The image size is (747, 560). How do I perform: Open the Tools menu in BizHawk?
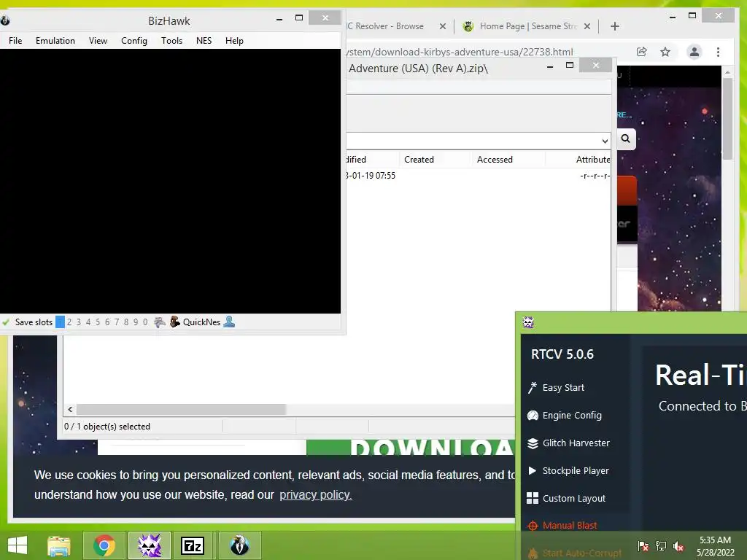tap(171, 41)
